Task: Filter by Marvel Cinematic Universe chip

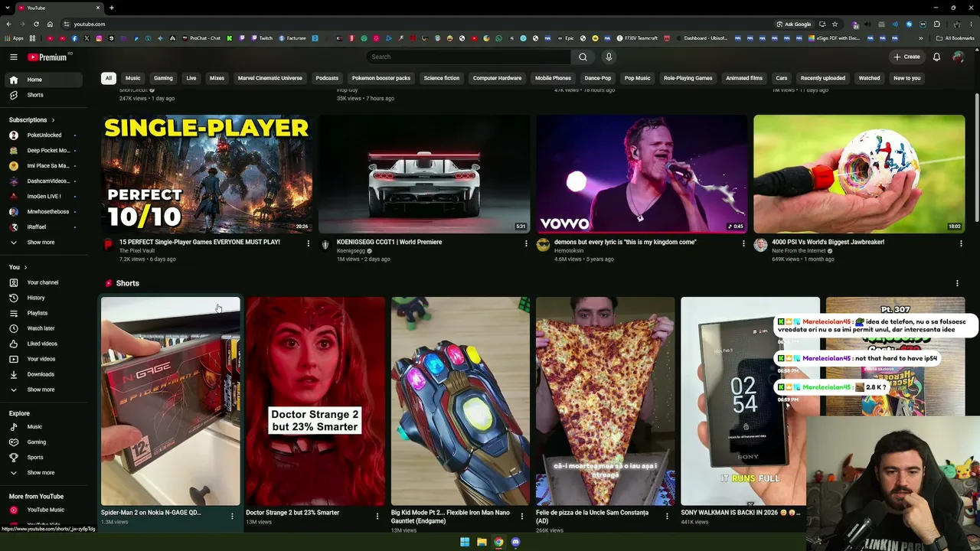Action: 270,78
